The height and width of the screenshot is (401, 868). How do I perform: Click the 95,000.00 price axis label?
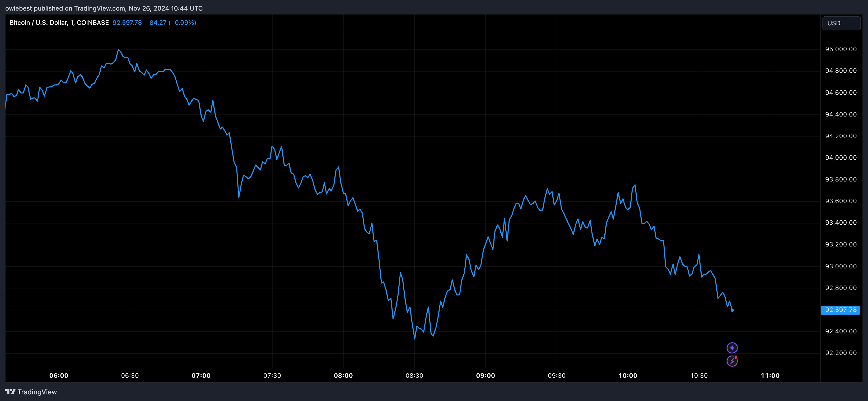click(841, 49)
